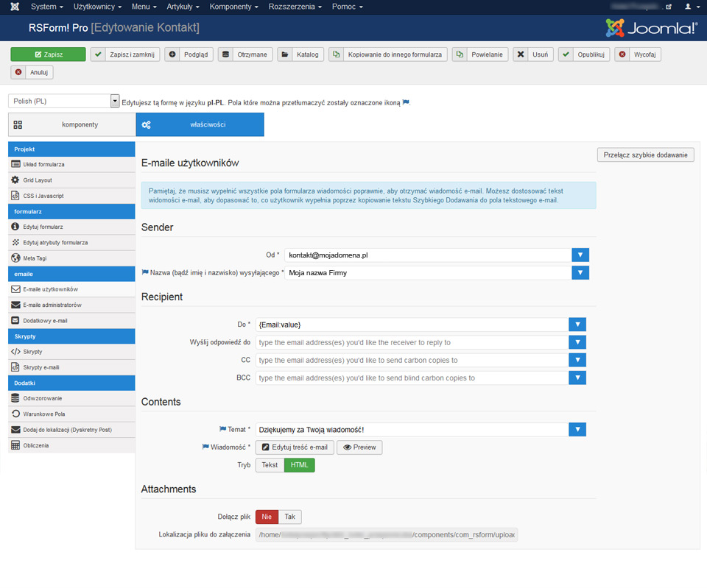
Task: Click the green Zapisz button
Action: click(x=49, y=54)
